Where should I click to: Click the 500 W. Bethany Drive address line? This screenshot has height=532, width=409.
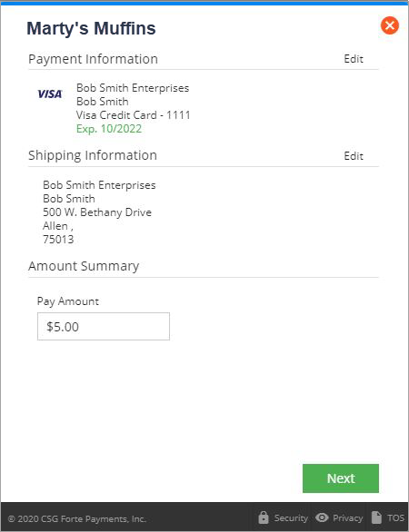[97, 212]
